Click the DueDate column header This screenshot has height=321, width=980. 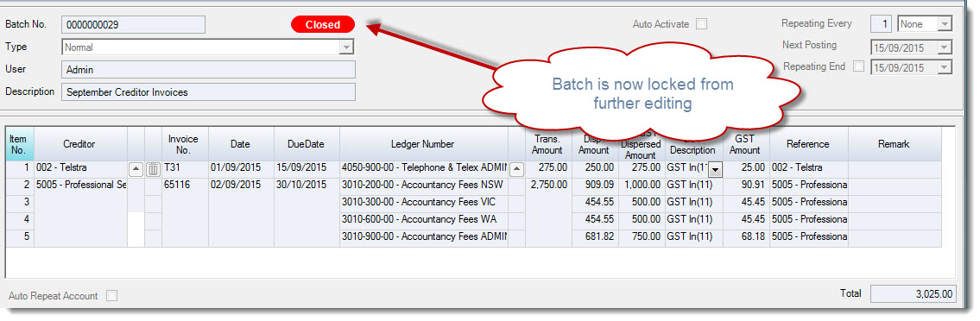307,144
